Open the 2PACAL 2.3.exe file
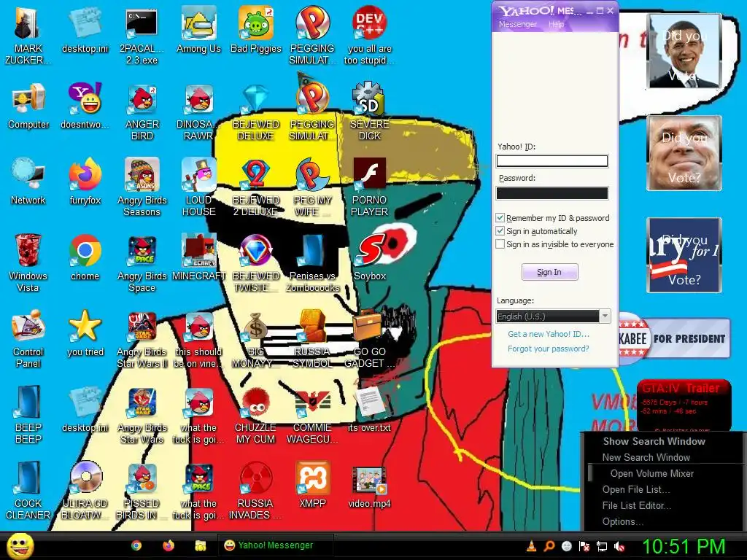 (x=142, y=36)
